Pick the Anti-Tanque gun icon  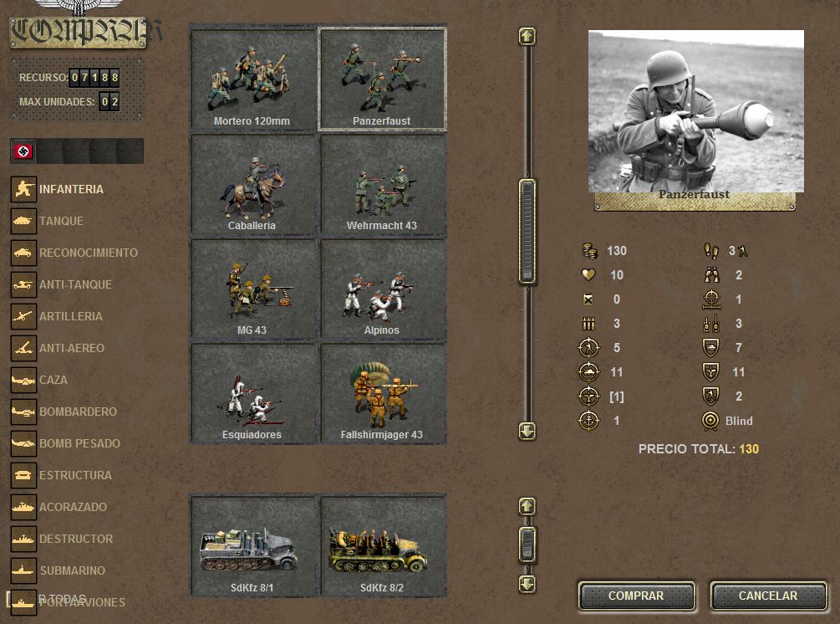coord(23,284)
